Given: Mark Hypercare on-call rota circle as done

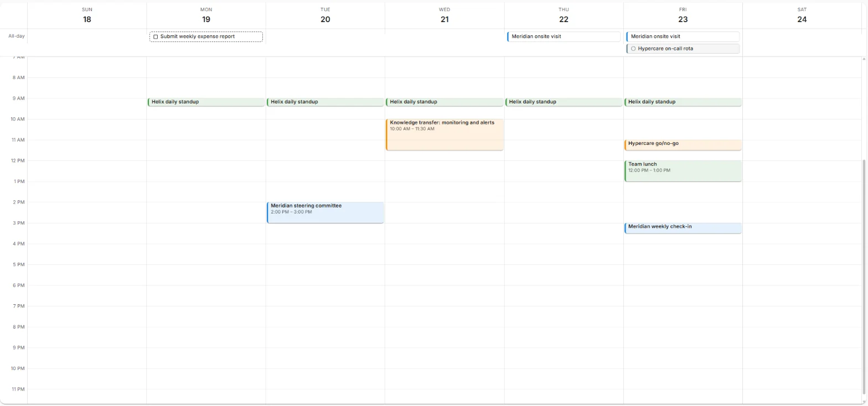Looking at the screenshot, I should [x=633, y=49].
